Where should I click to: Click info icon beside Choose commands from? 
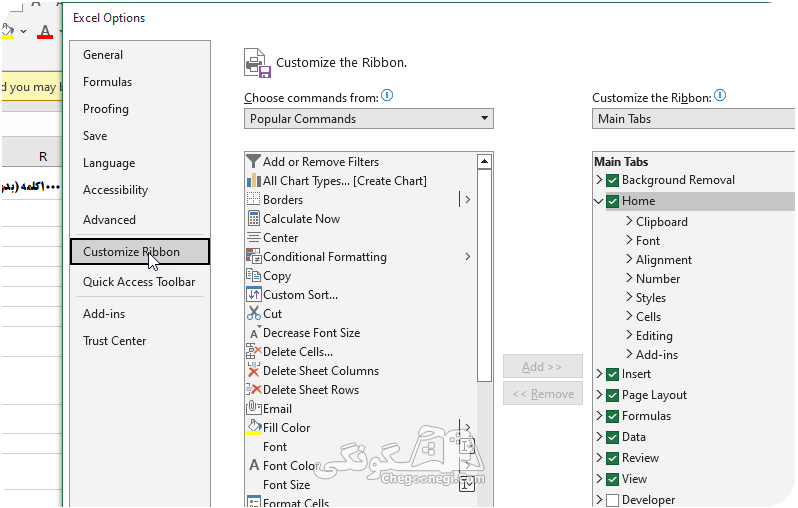[387, 95]
